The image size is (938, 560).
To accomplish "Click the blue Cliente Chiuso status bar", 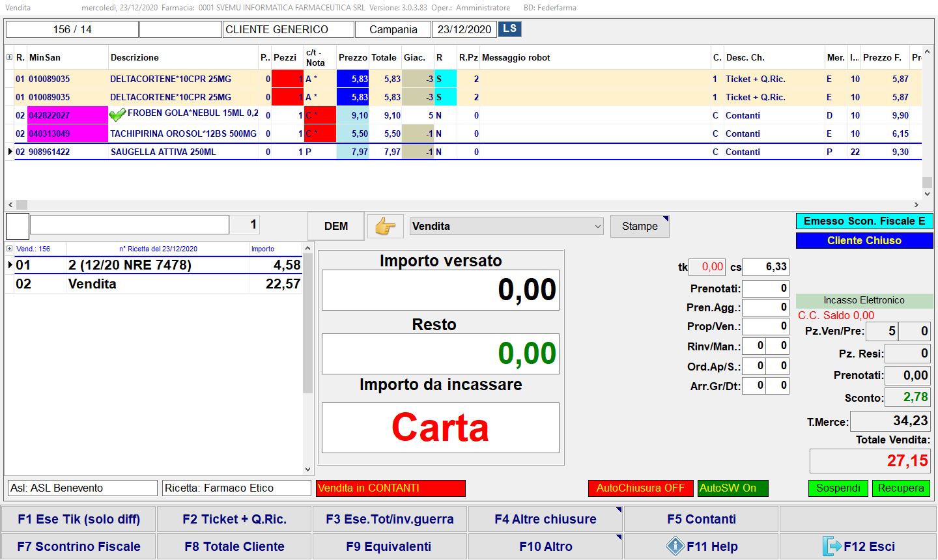I will (x=864, y=241).
